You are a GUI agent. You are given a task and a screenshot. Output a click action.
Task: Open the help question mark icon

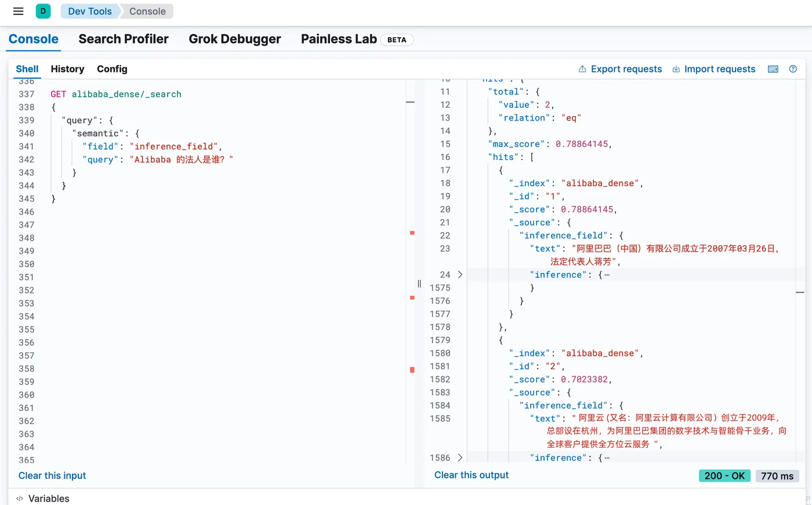(x=793, y=69)
